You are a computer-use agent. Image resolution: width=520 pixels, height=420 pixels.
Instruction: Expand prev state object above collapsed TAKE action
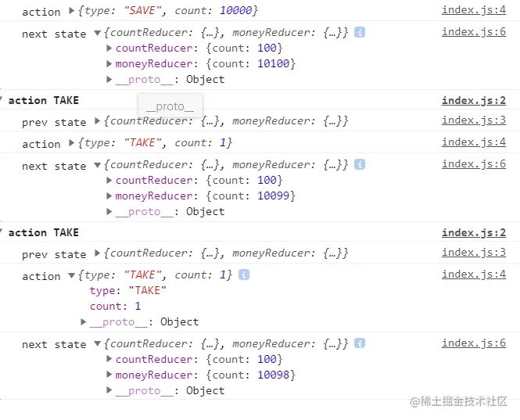pyautogui.click(x=97, y=121)
